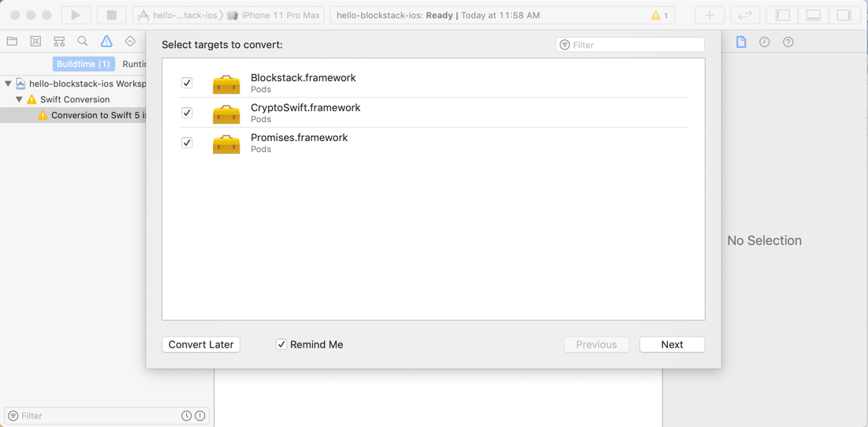Collapse the Swift Conversion group
The width and height of the screenshot is (868, 427).
tap(20, 99)
